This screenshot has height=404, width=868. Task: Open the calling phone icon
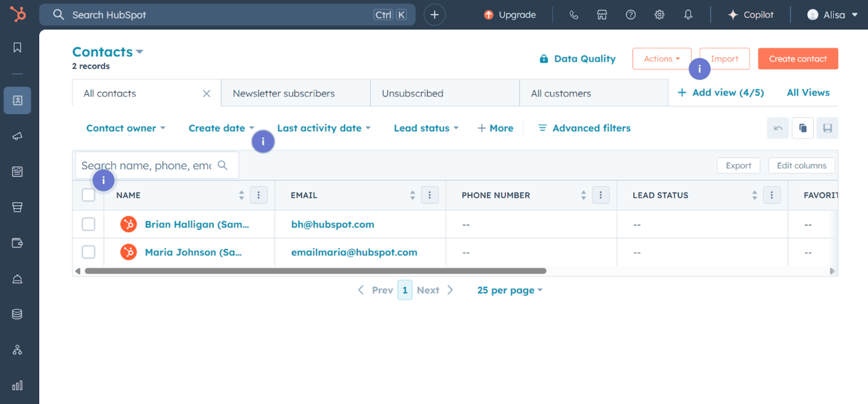pyautogui.click(x=574, y=14)
